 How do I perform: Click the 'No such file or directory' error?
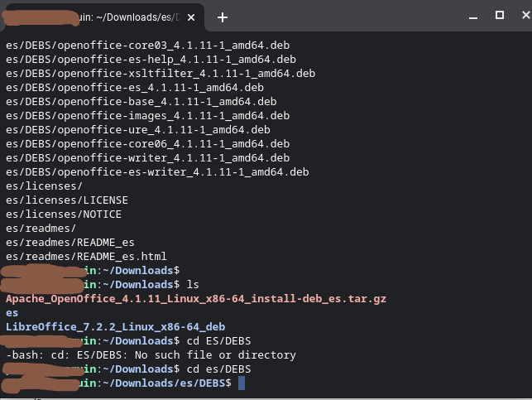point(215,355)
